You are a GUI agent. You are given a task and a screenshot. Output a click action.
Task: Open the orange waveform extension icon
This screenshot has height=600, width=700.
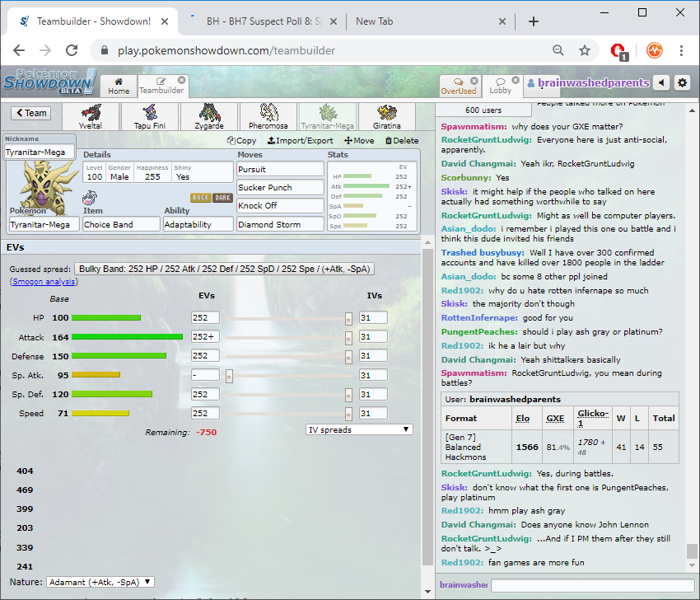pyautogui.click(x=654, y=50)
